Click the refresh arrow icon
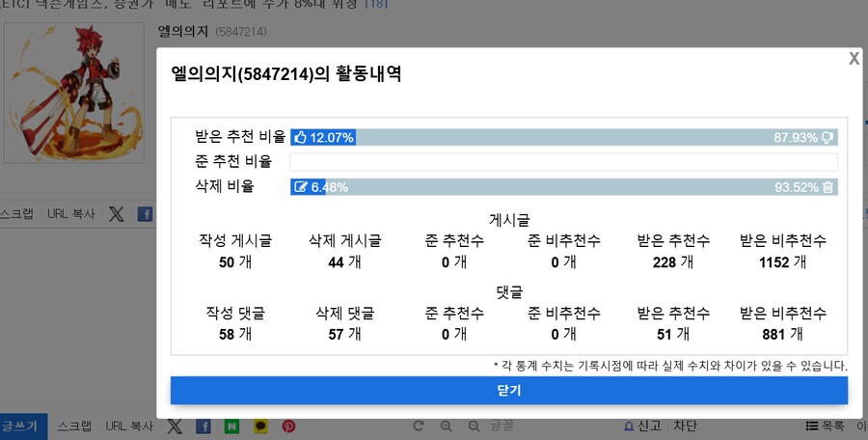Screen dimensions: 868x440 418,426
